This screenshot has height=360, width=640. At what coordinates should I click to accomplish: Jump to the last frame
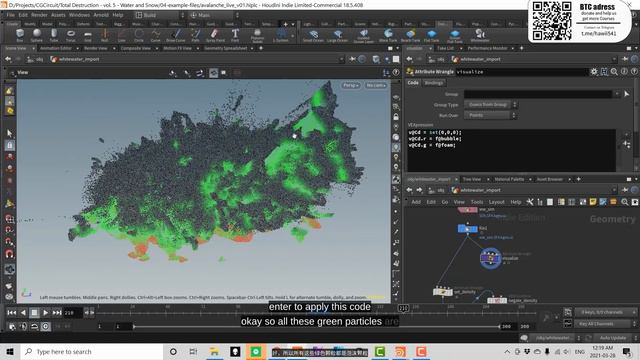tap(57, 313)
